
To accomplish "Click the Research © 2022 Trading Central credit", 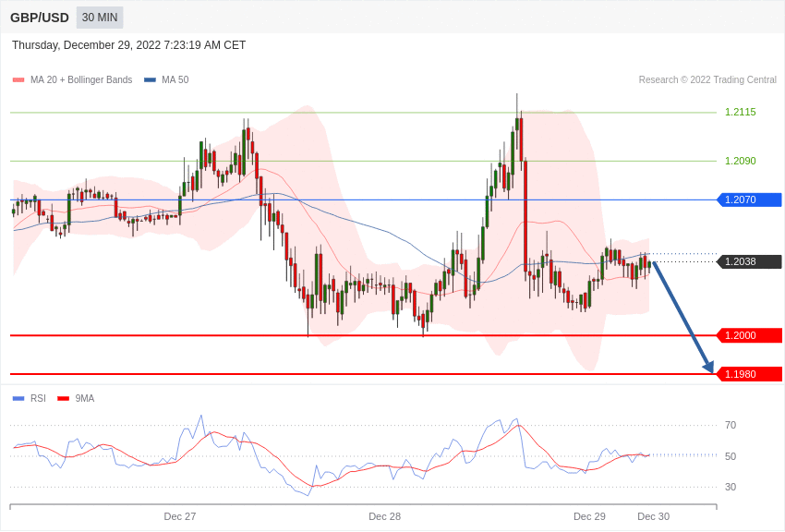I will (x=707, y=79).
